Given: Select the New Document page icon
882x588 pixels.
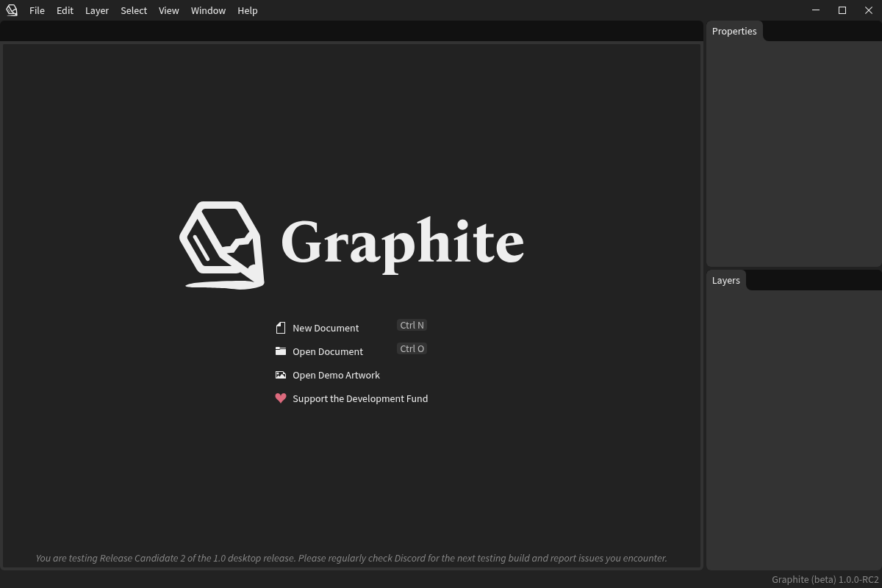Looking at the screenshot, I should click(x=281, y=328).
